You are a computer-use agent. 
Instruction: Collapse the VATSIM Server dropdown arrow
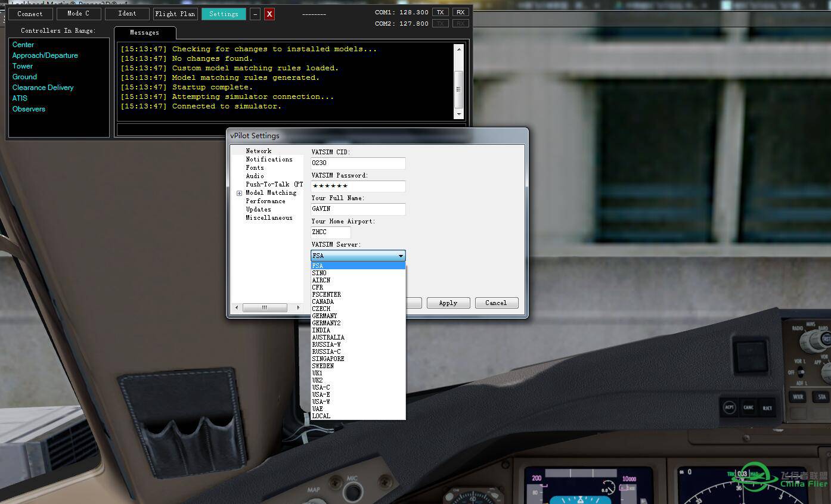[401, 256]
